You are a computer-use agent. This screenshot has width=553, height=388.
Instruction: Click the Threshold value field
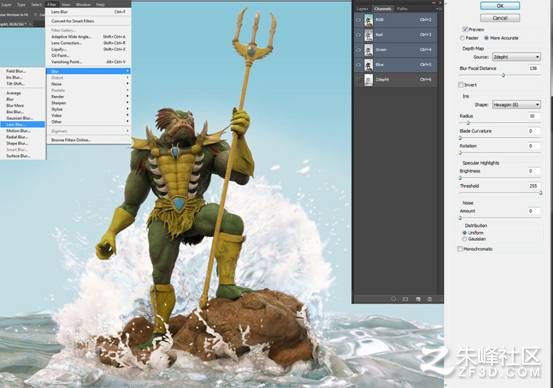point(533,186)
